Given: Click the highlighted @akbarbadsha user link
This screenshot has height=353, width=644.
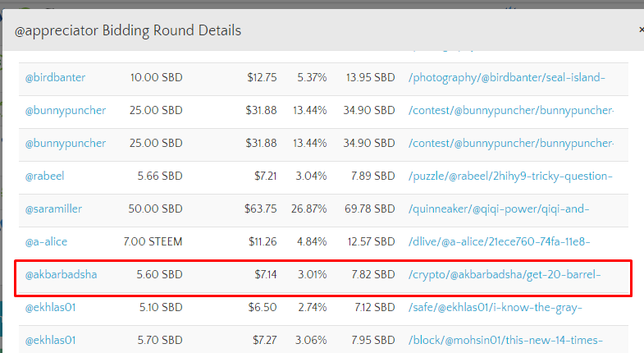Looking at the screenshot, I should 61,274.
